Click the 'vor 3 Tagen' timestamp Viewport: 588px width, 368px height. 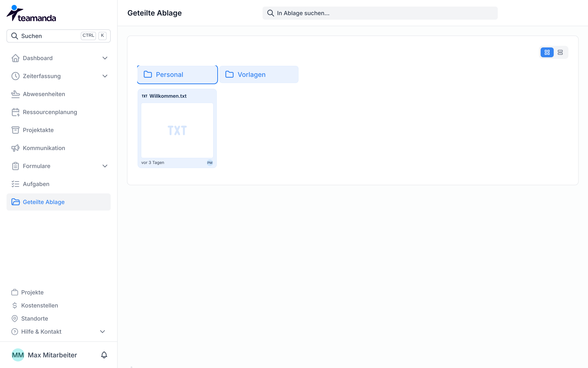coord(153,163)
